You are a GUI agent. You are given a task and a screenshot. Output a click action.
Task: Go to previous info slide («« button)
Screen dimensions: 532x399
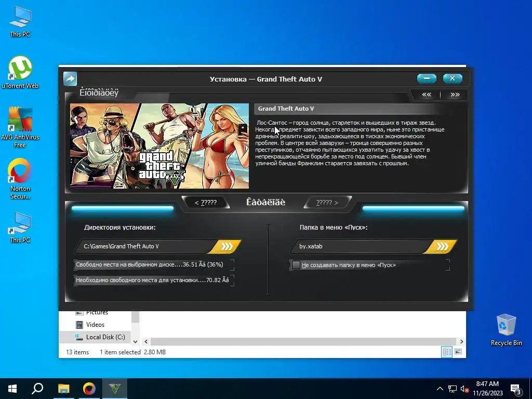(x=427, y=95)
